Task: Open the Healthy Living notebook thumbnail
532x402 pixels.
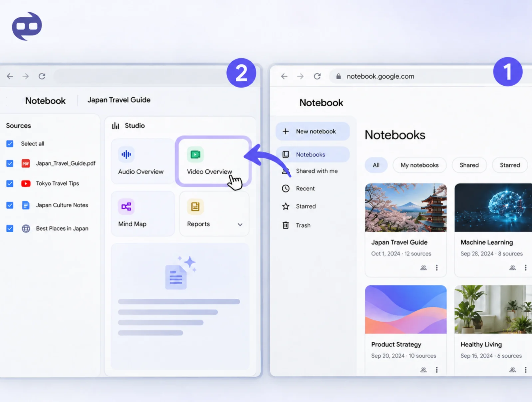Action: tap(493, 309)
